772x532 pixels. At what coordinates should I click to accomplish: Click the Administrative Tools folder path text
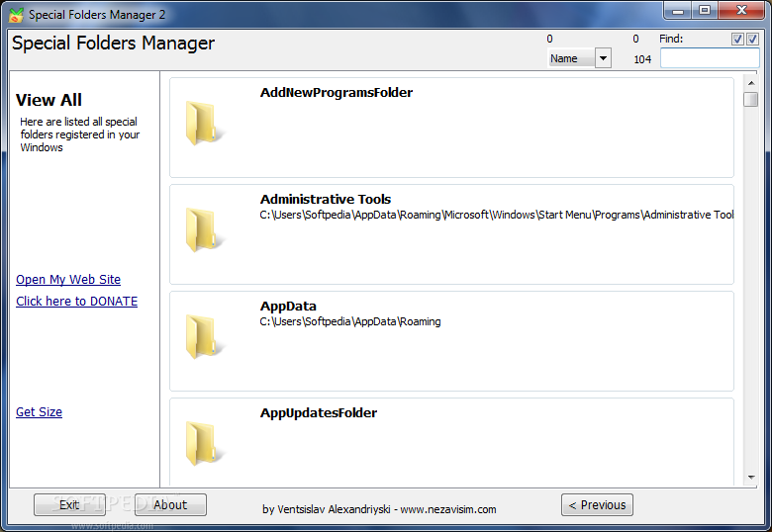pos(497,215)
